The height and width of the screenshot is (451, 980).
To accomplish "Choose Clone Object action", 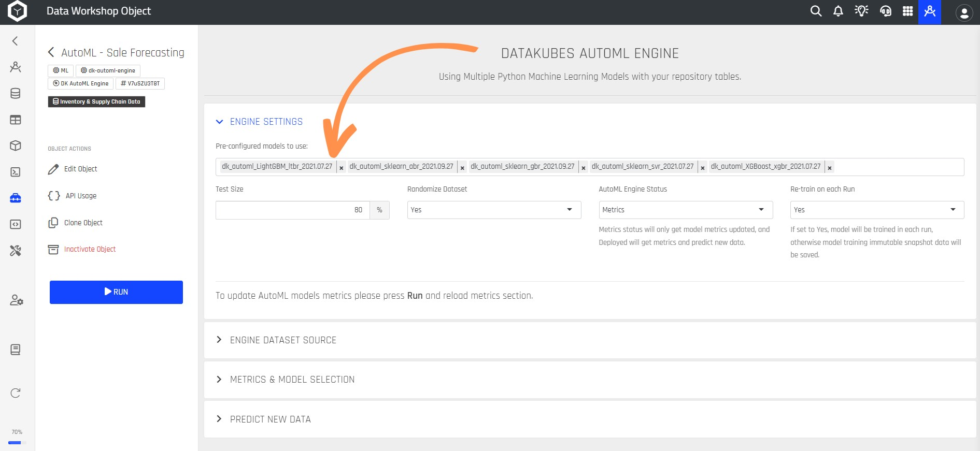I will click(x=76, y=223).
